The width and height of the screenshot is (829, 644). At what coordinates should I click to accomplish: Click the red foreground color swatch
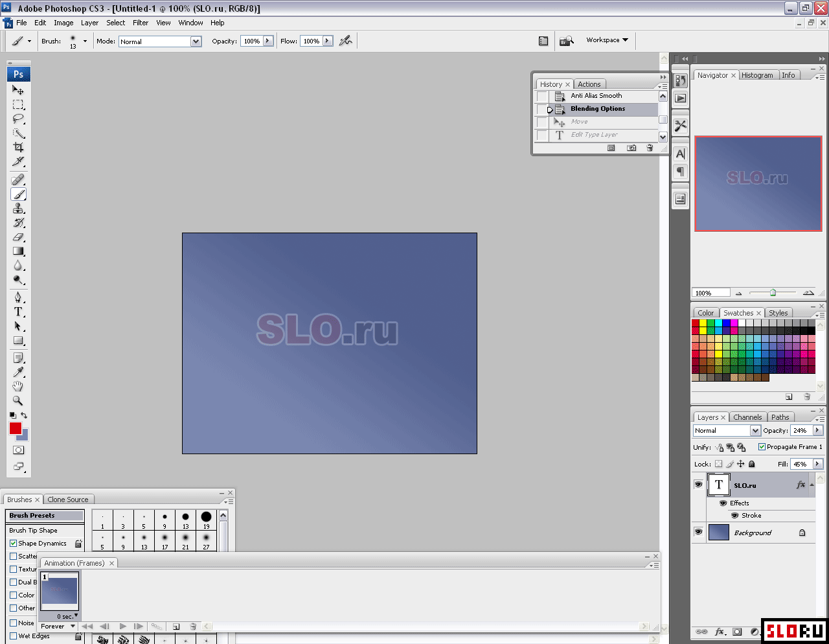pos(16,428)
